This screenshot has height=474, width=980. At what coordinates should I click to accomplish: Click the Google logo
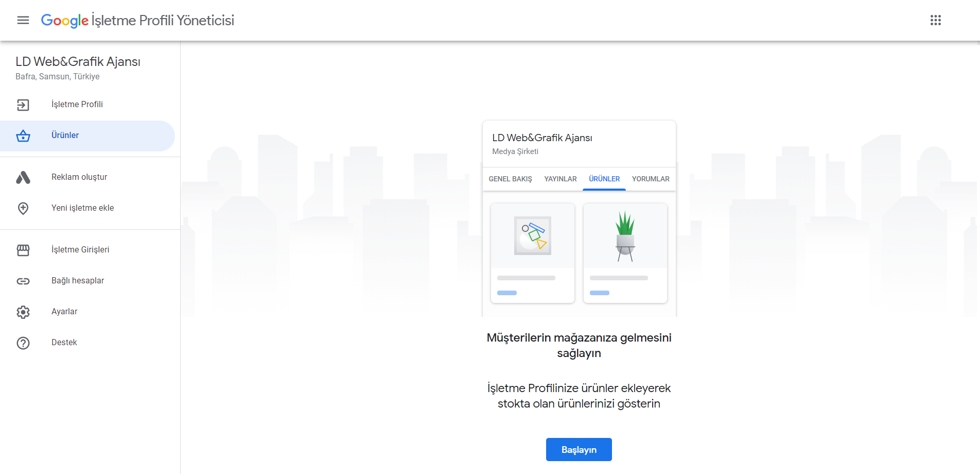[x=64, y=20]
